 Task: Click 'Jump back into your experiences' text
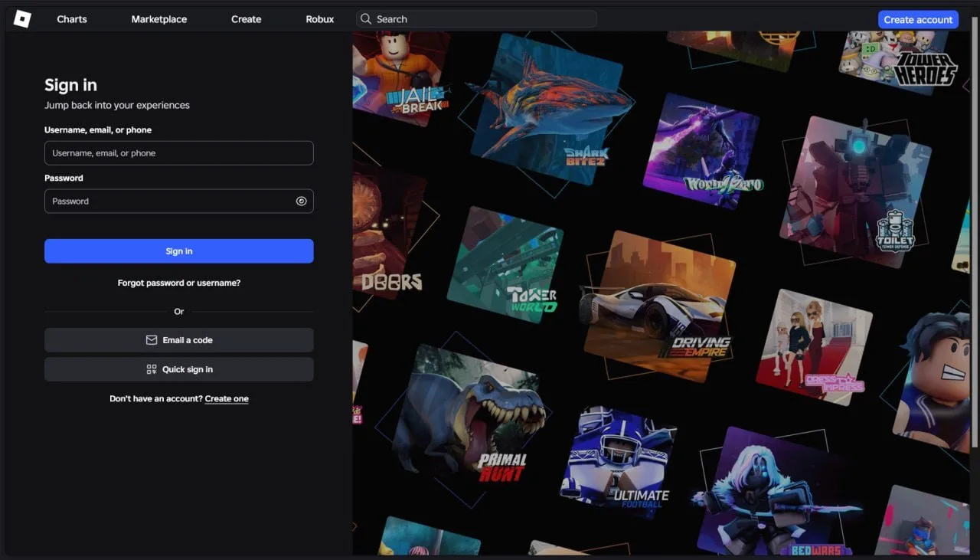tap(117, 105)
